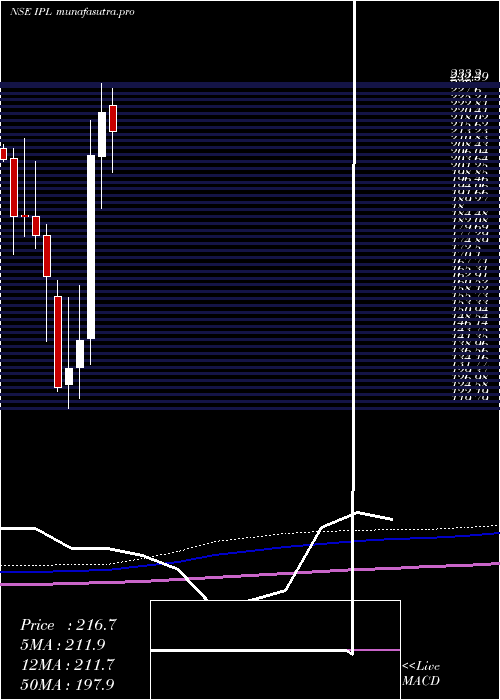
Task: Click the "5MA : 211.9" value
Action: tap(65, 645)
